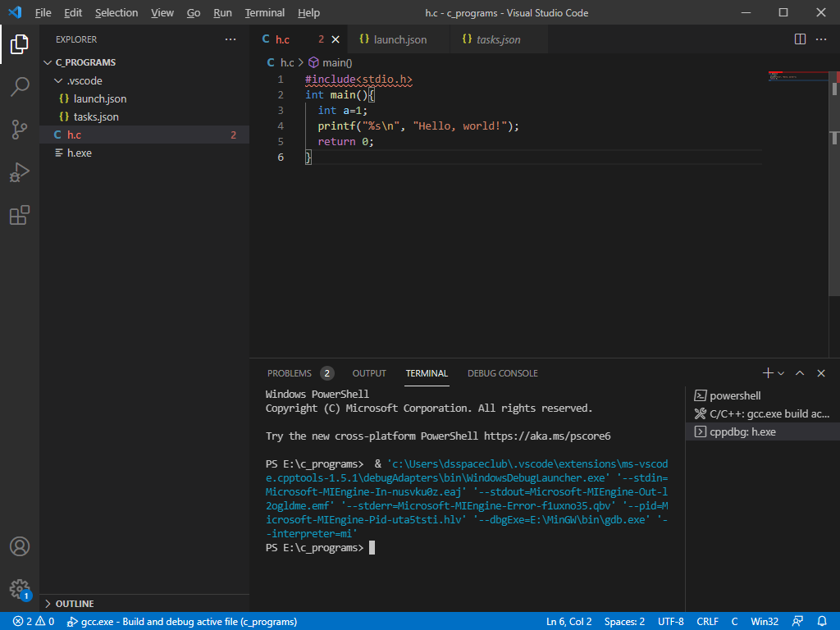Focus the terminal prompt PS E:\c_programs>

coord(314,547)
